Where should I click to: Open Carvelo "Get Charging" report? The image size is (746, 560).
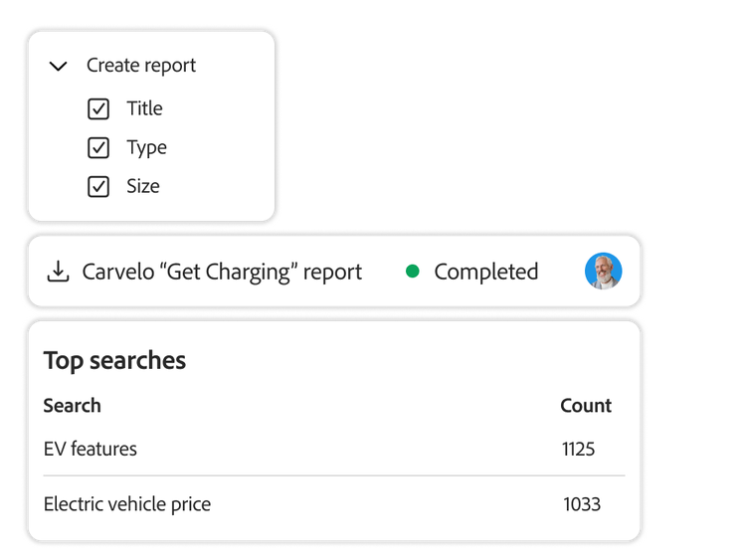click(x=222, y=272)
